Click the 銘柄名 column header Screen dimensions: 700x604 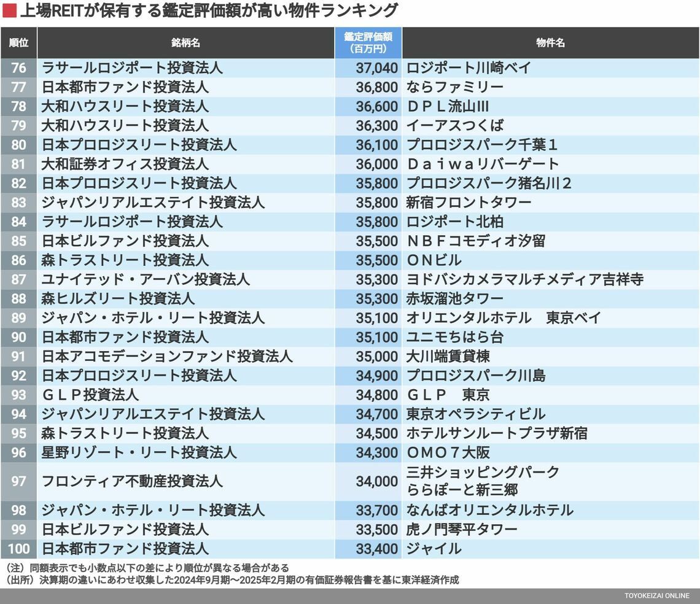185,43
